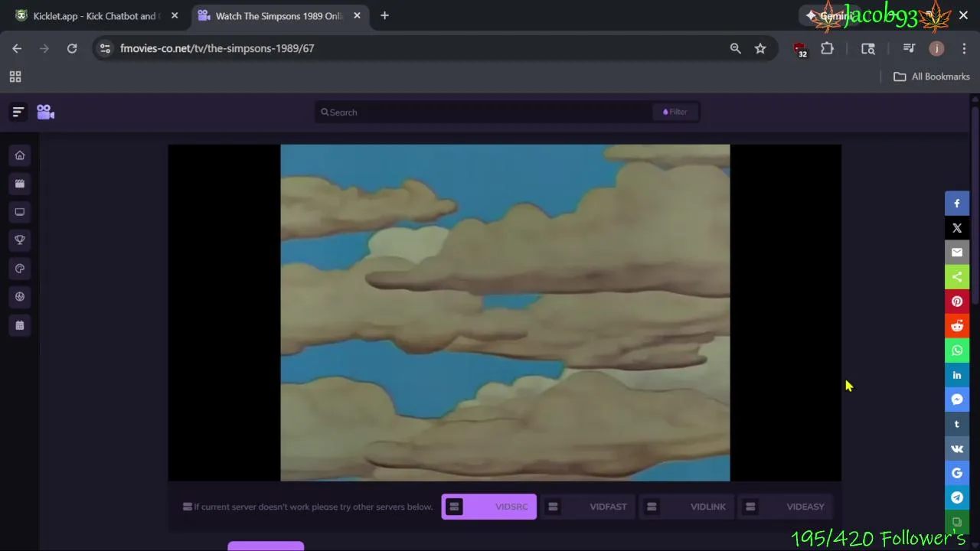
Task: Open the media controls toolbar icon
Action: (x=909, y=48)
